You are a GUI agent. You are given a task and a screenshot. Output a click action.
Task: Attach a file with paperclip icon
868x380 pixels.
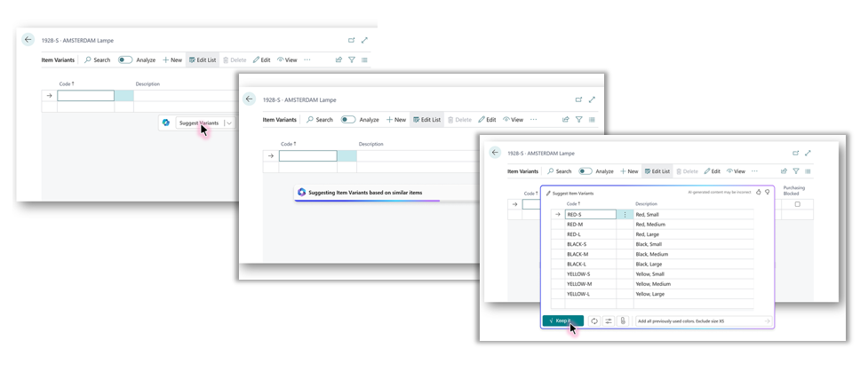[623, 321]
